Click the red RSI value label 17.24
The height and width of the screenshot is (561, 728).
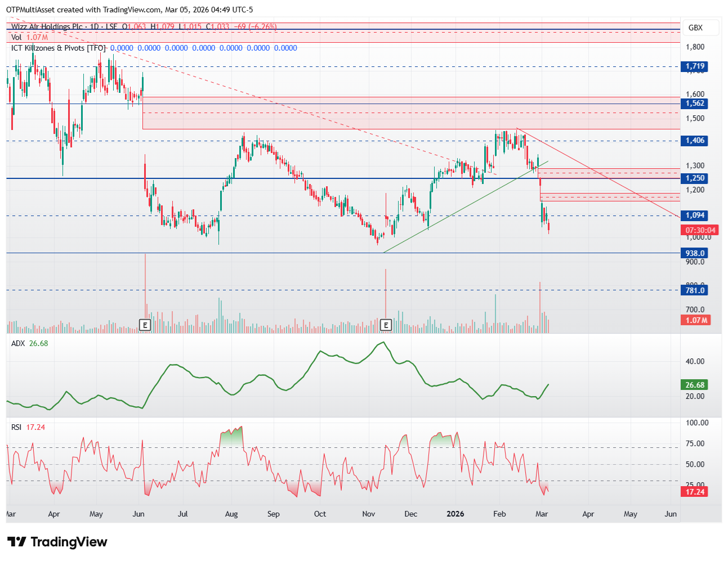pyautogui.click(x=695, y=492)
